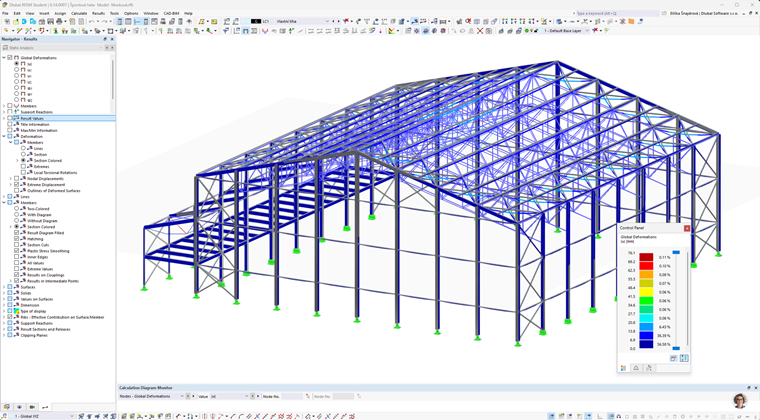Click the Node No. input field

pyautogui.click(x=292, y=396)
